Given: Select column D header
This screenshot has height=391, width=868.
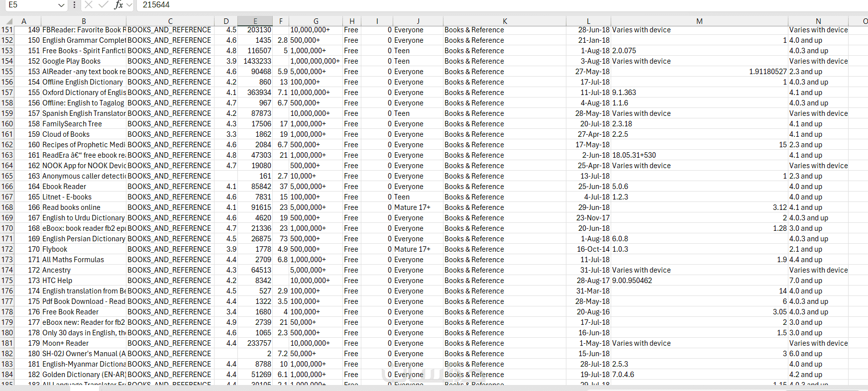Looking at the screenshot, I should tap(226, 21).
